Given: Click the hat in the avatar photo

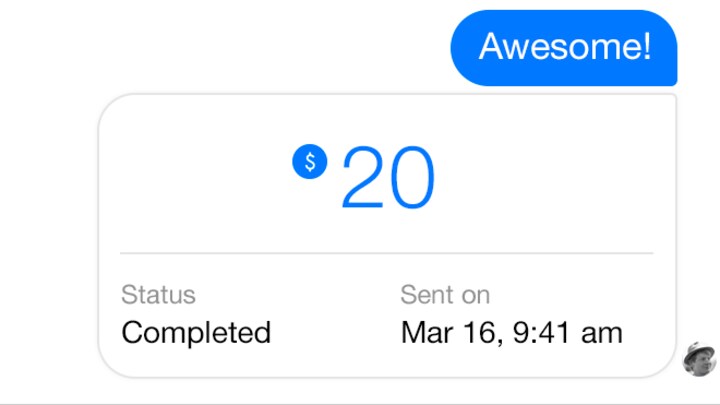Looking at the screenshot, I should (x=699, y=348).
